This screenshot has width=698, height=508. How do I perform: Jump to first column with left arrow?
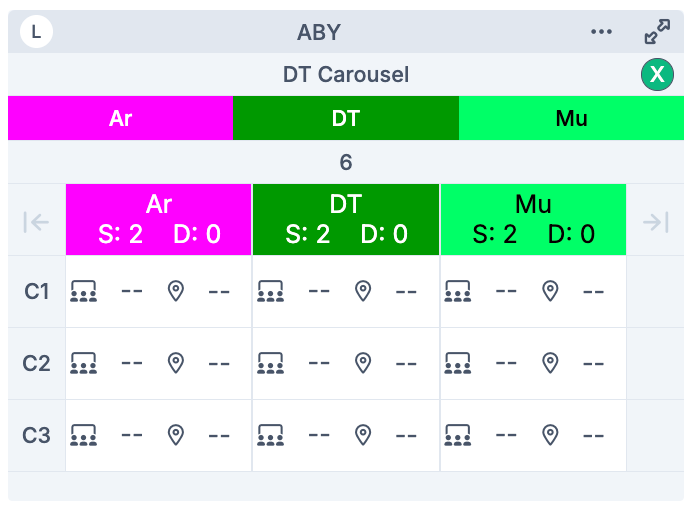(36, 221)
